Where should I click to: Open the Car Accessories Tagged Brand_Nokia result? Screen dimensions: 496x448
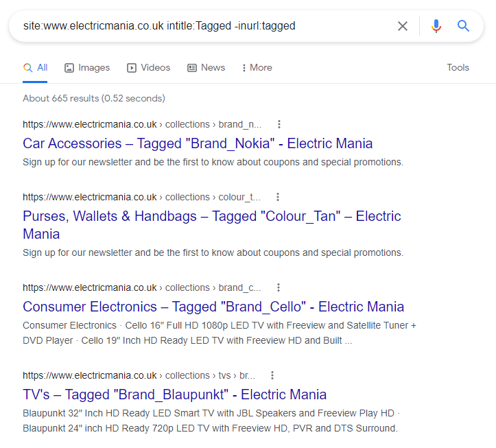[x=198, y=143]
